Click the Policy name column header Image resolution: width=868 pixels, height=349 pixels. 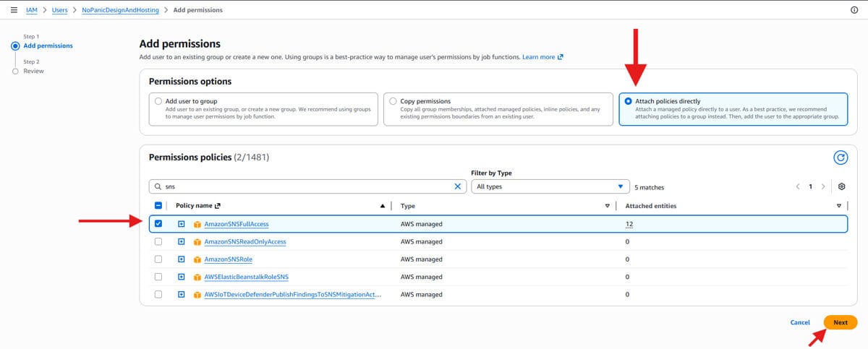click(x=198, y=206)
